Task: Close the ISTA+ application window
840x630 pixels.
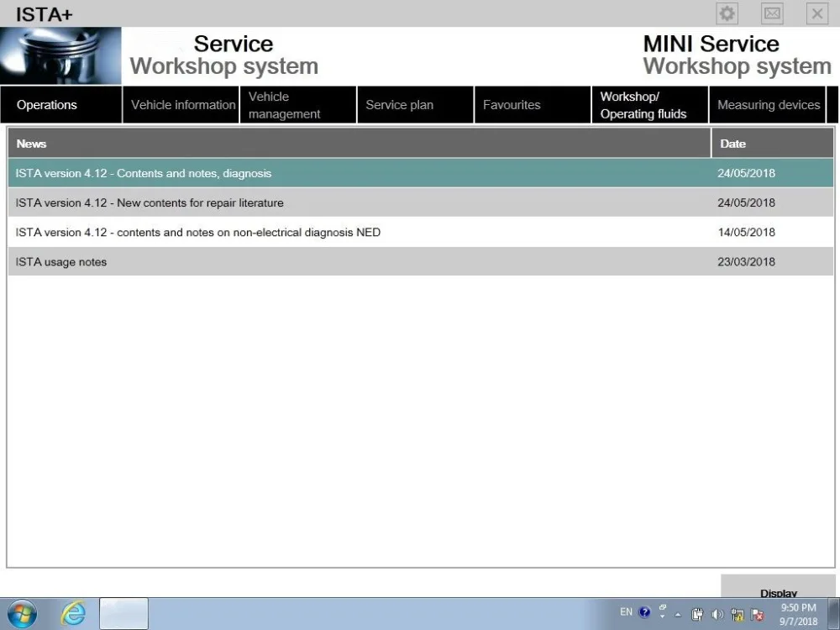Action: pos(817,13)
